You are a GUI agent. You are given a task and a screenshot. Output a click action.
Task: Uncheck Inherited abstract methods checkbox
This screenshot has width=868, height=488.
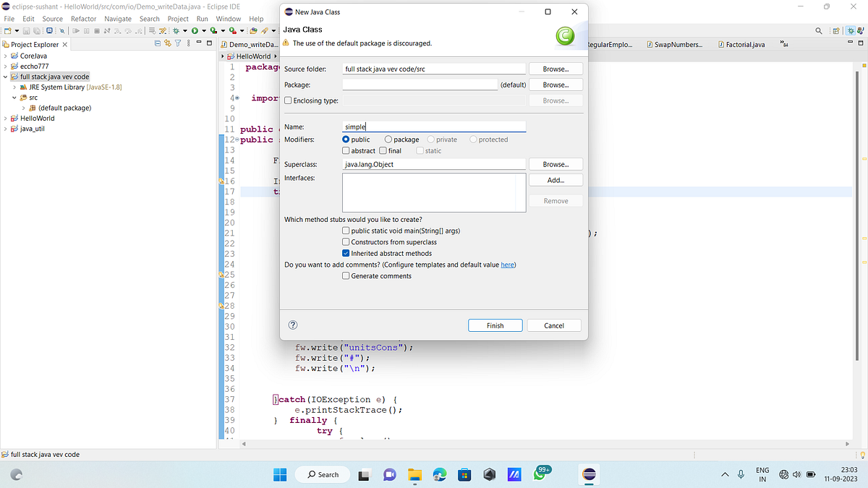pos(346,254)
